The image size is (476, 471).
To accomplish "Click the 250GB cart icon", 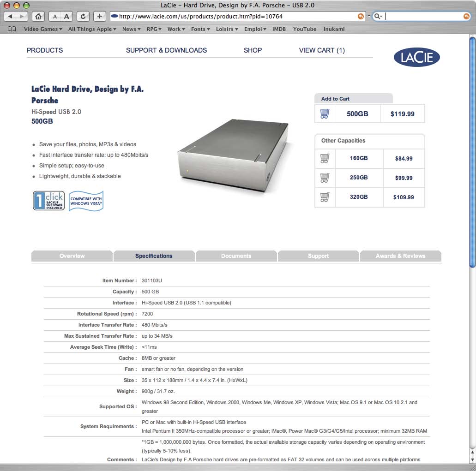I will pyautogui.click(x=325, y=178).
